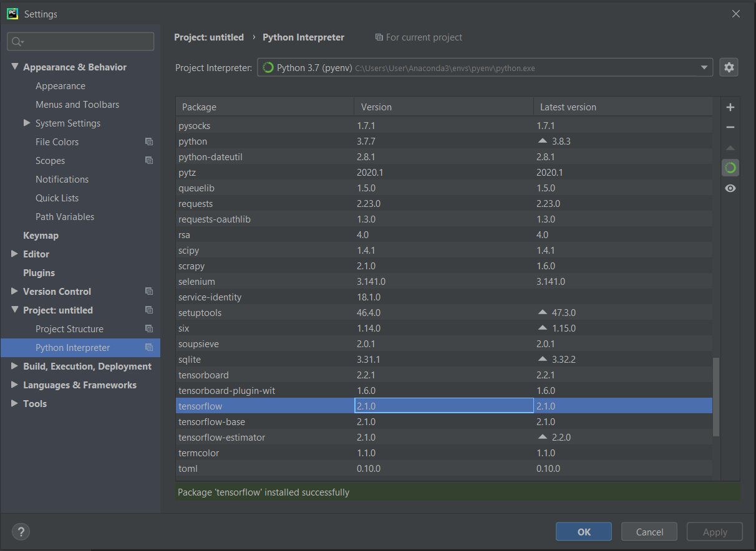Viewport: 756px width, 551px height.
Task: Click the sqlite 3.32.2 update arrow
Action: [542, 360]
